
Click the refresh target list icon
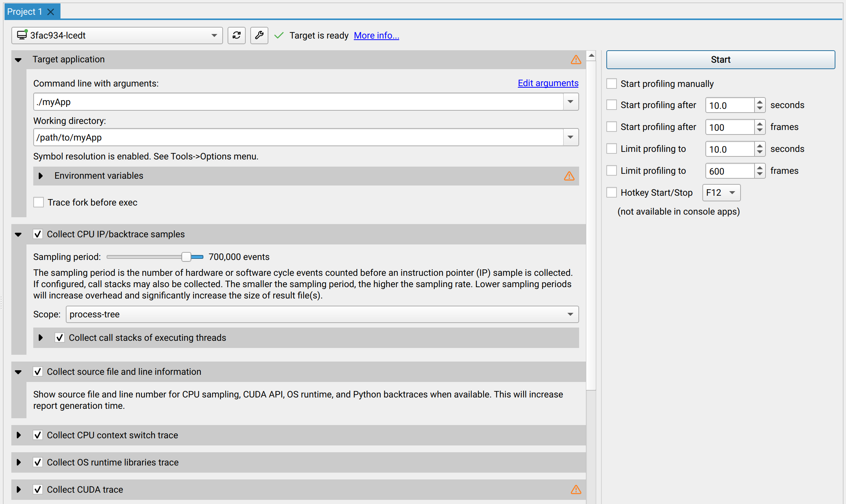[x=237, y=36]
